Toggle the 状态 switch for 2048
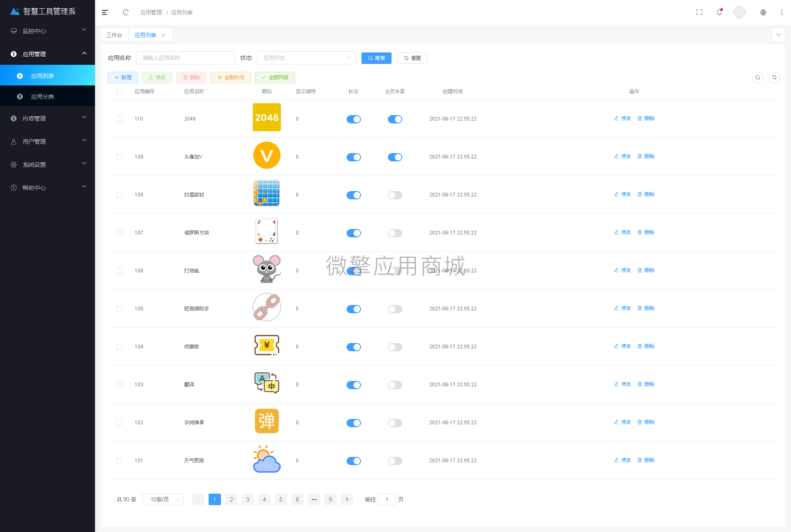Viewport: 791px width, 532px height. coord(354,119)
